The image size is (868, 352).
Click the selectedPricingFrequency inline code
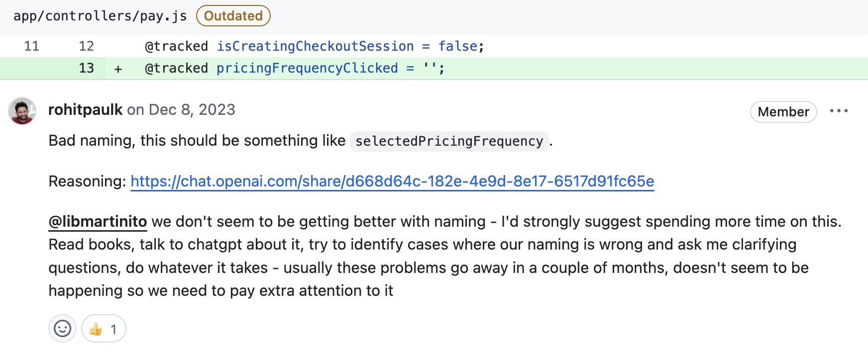[x=449, y=141]
